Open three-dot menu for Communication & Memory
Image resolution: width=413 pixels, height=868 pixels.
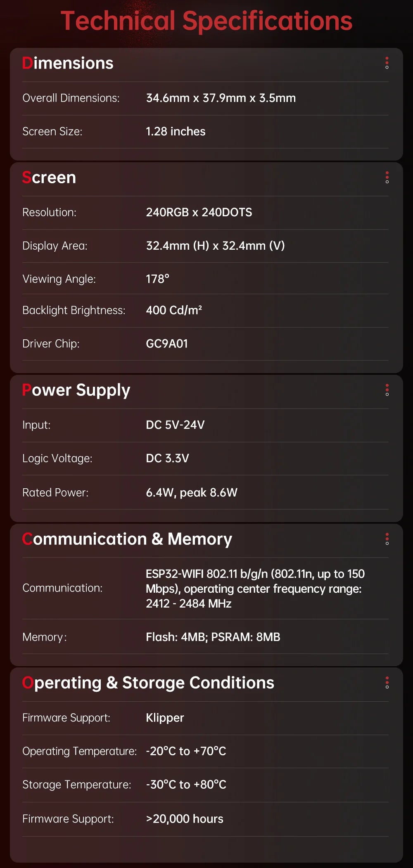click(x=387, y=539)
